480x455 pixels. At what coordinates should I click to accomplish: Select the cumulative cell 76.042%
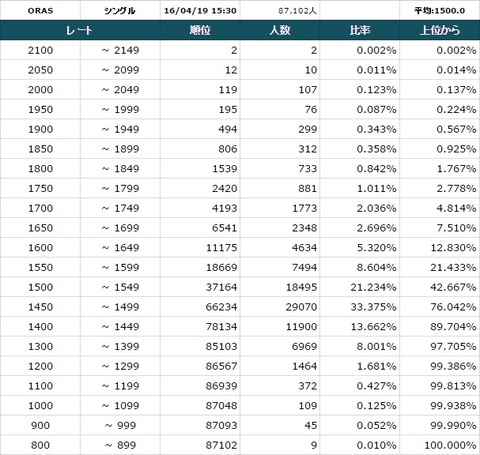point(440,307)
